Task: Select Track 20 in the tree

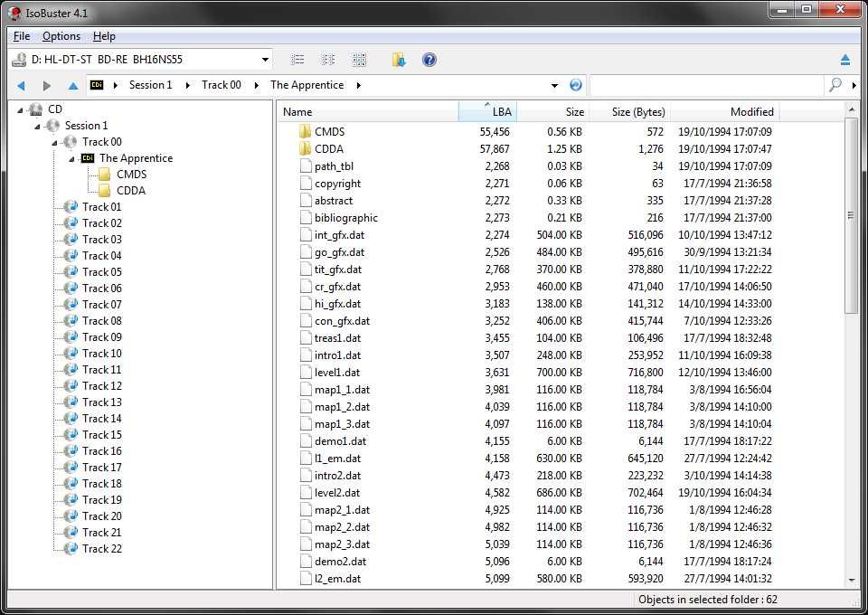Action: point(102,516)
